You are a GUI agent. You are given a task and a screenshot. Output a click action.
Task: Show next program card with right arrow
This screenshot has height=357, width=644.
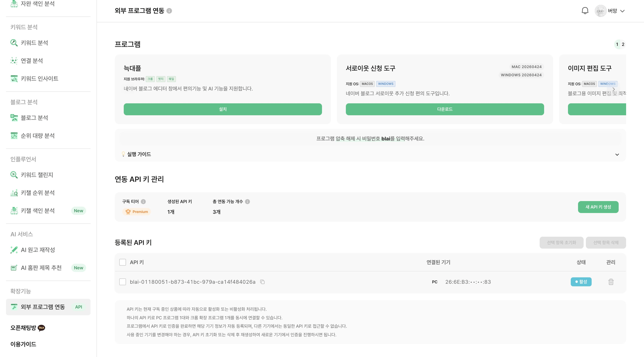click(x=613, y=89)
